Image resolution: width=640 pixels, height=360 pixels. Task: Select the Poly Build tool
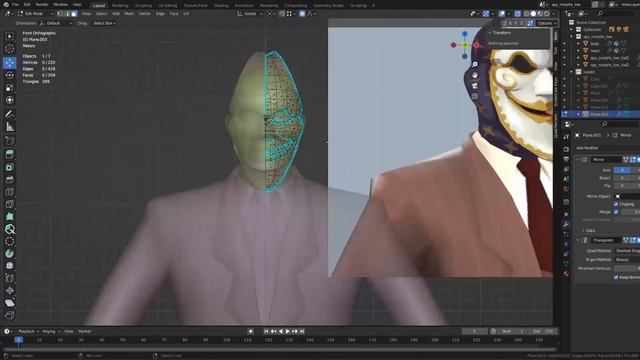click(x=10, y=217)
